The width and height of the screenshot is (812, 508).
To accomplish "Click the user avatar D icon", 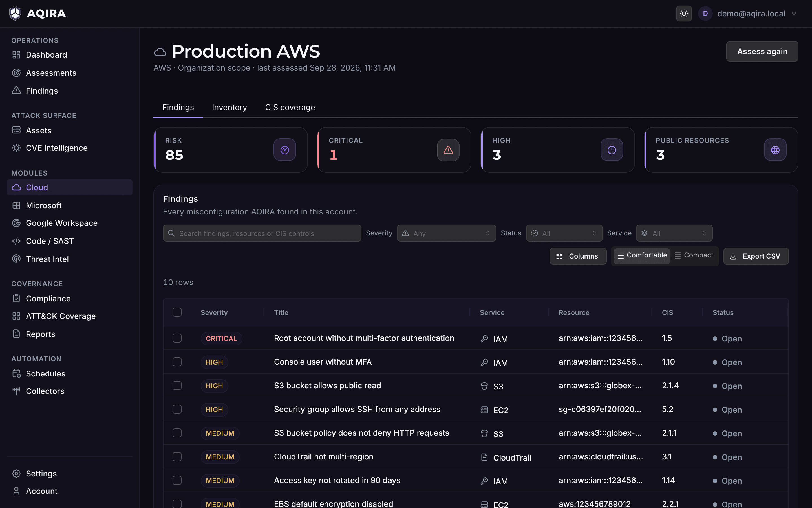I will click(705, 14).
